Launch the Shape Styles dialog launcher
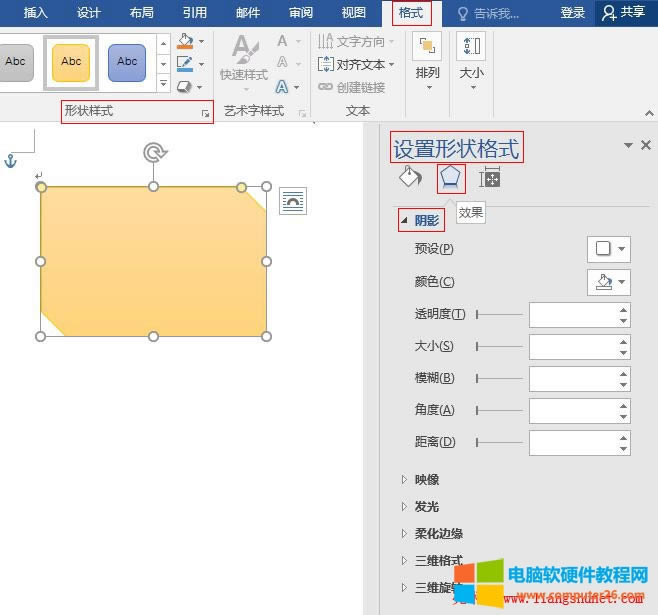 coord(206,114)
